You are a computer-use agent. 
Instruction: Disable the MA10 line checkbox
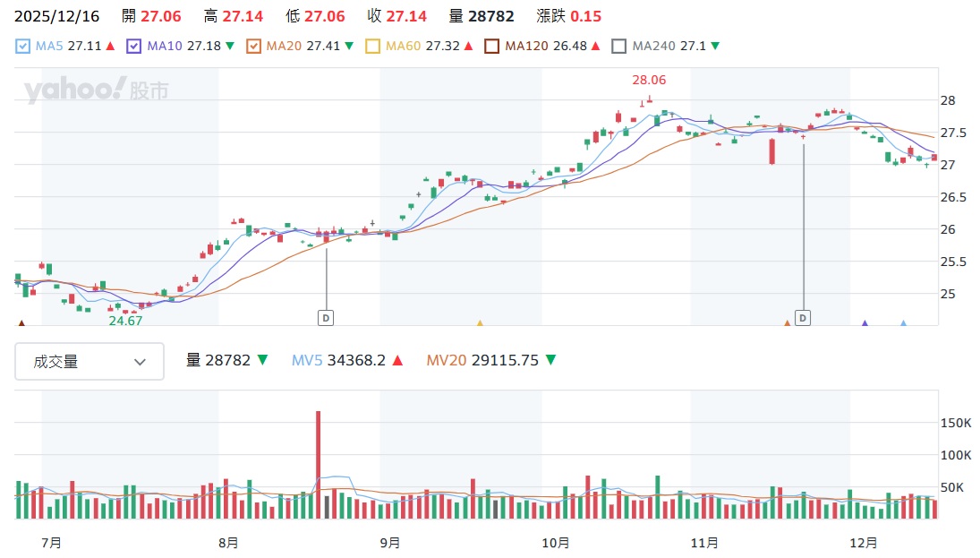(x=134, y=46)
